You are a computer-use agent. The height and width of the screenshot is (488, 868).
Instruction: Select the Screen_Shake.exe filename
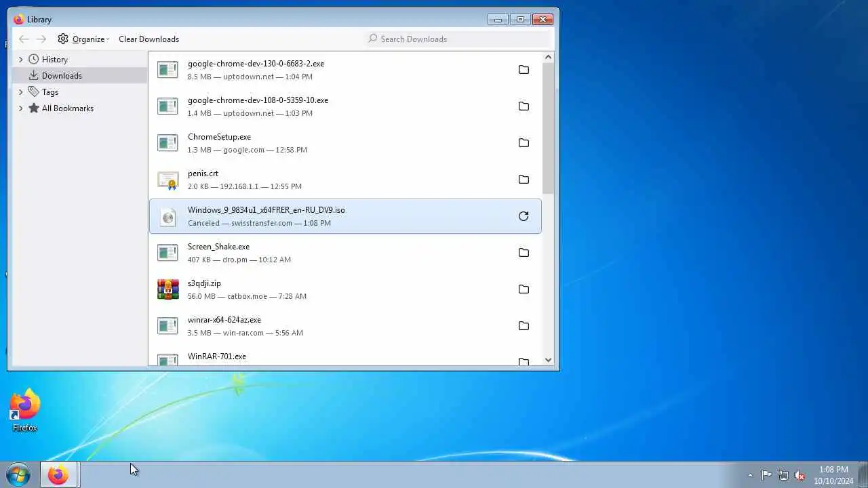click(x=218, y=247)
